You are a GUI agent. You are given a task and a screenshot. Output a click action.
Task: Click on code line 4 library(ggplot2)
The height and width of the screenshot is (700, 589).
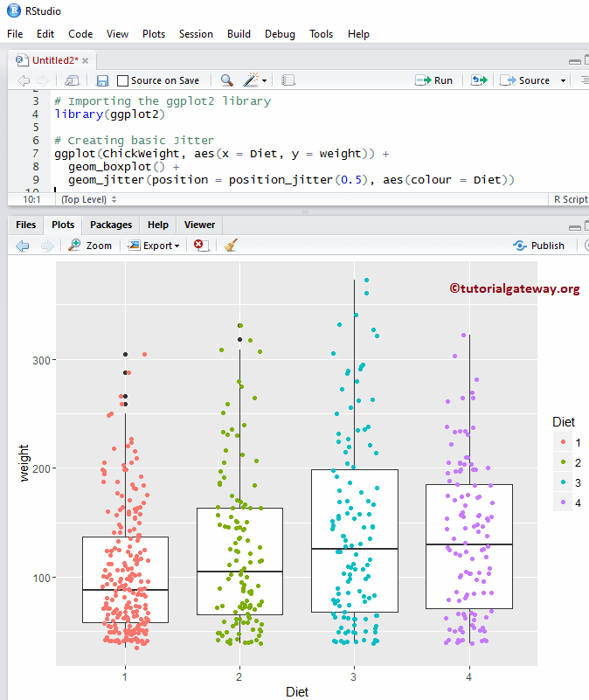(x=110, y=114)
